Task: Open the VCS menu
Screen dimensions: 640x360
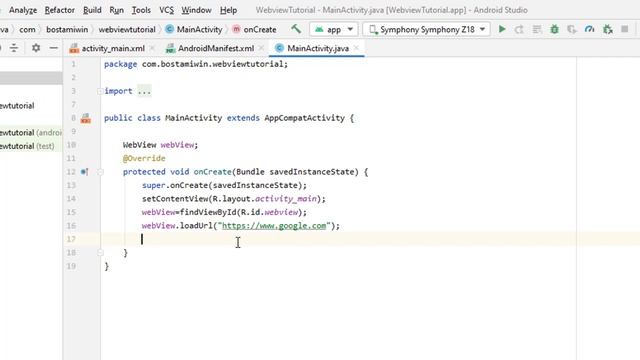Action: pos(166,10)
